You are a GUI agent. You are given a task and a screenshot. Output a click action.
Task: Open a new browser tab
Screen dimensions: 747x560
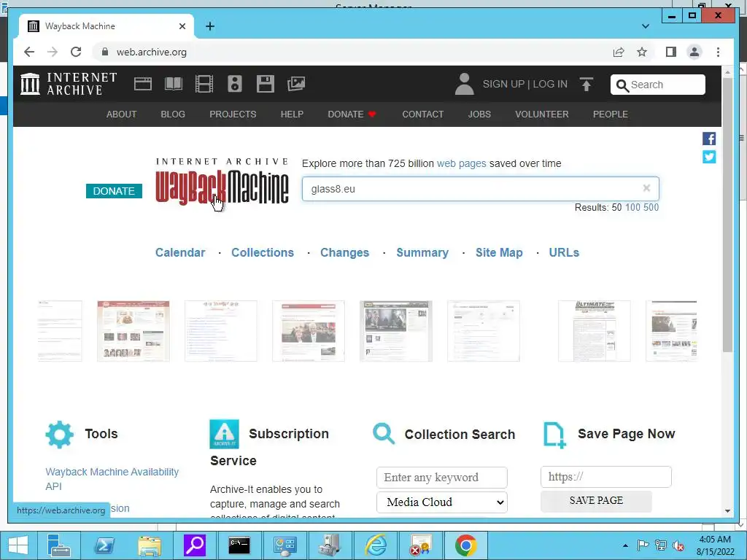(x=210, y=26)
